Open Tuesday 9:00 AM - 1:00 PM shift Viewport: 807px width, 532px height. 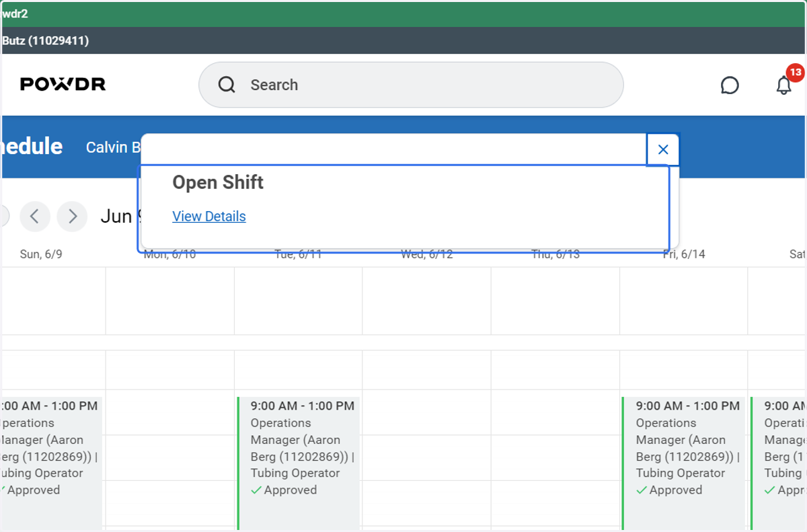(298, 463)
